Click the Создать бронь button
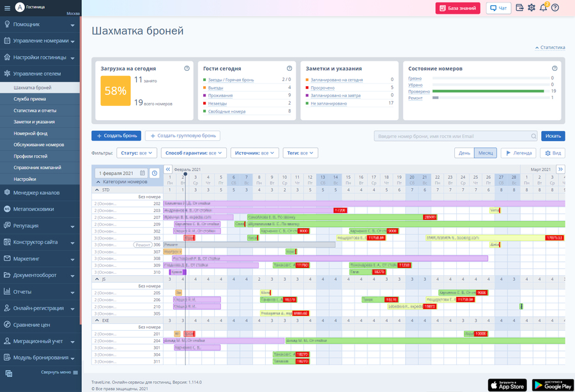The width and height of the screenshot is (575, 392). click(116, 136)
